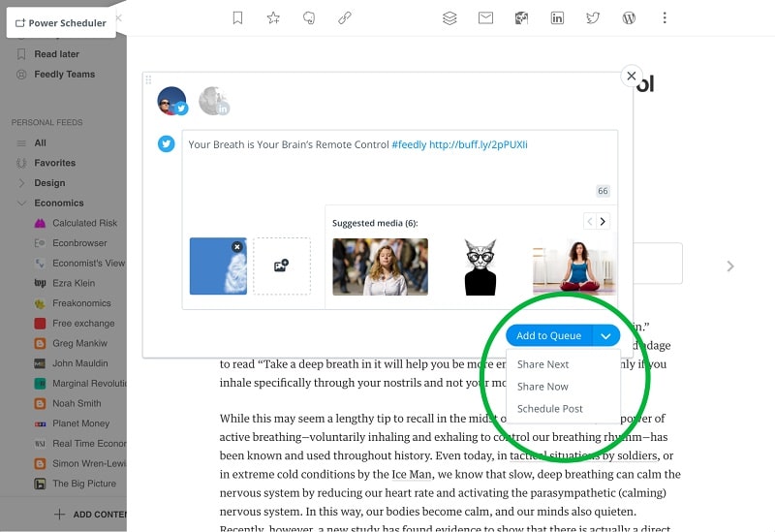The width and height of the screenshot is (775, 532).
Task: Collapse the Economics feed category
Action: pos(21,203)
